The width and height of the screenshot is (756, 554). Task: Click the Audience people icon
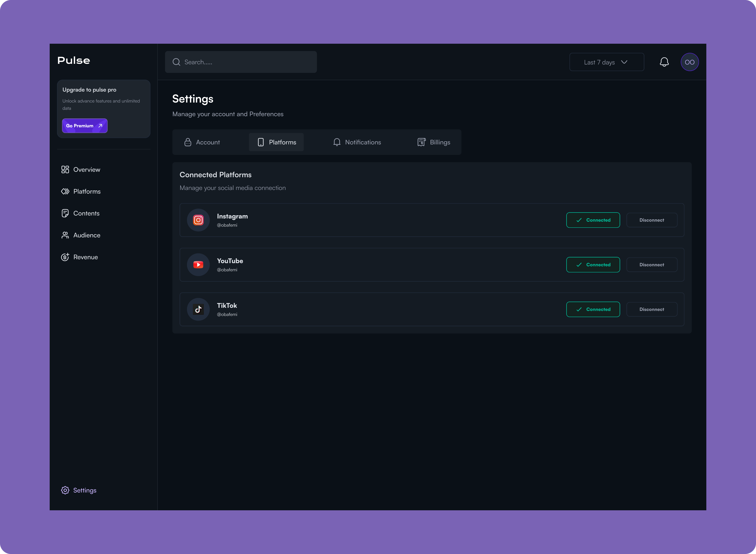[x=65, y=236]
